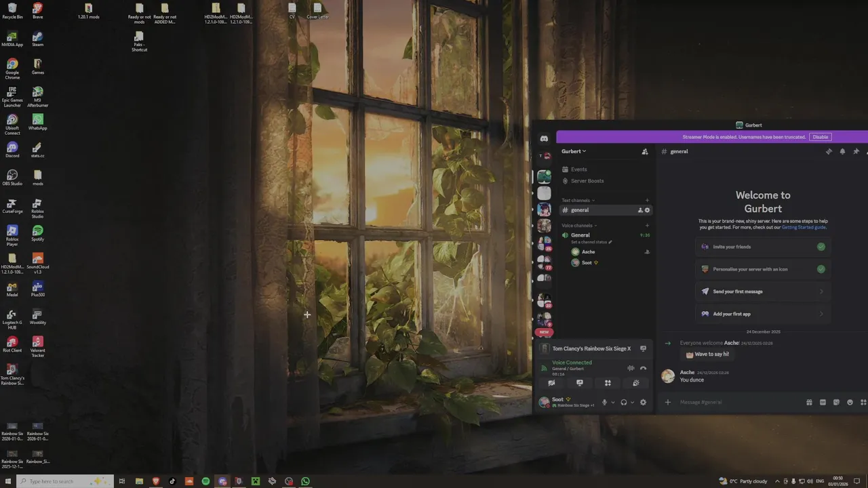Open Spotify from taskbar
The image size is (868, 488).
click(x=205, y=481)
